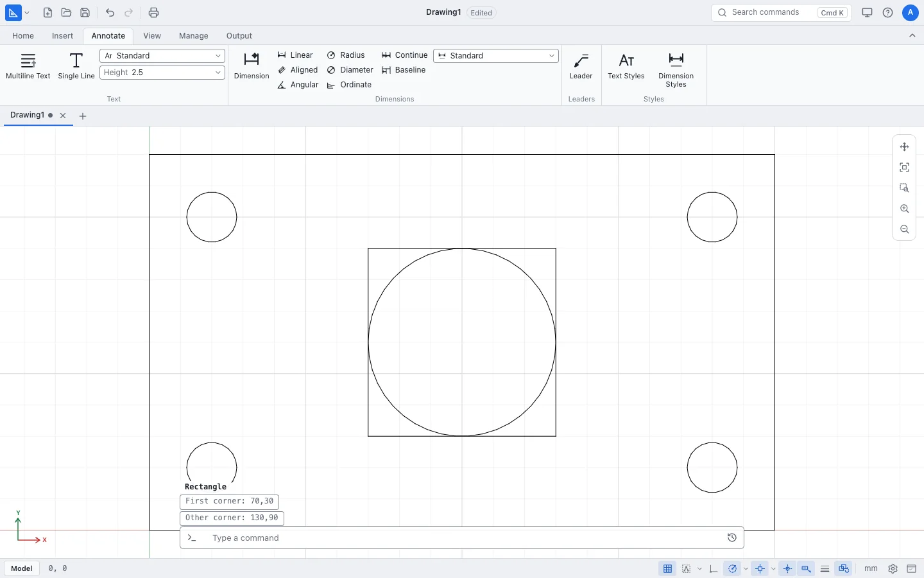The image size is (924, 578).
Task: Select the Multiline Text tool
Action: 28,66
